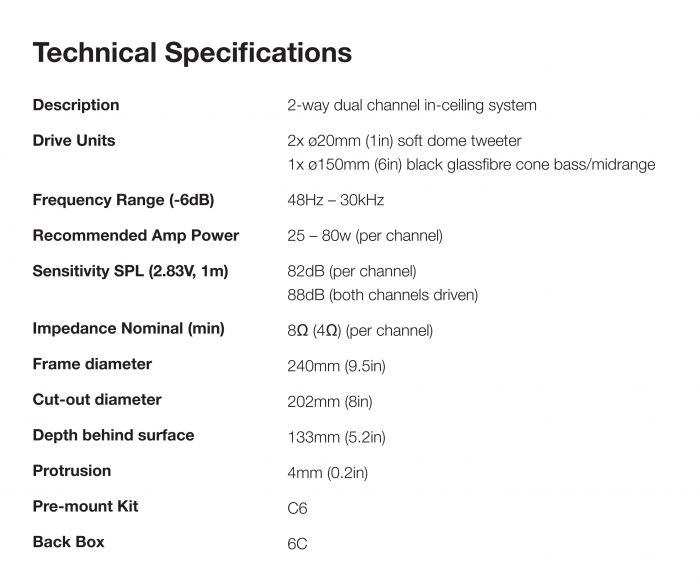The image size is (700, 584).
Task: Click the 133mm (5.2in) depth value
Action: 336,437
